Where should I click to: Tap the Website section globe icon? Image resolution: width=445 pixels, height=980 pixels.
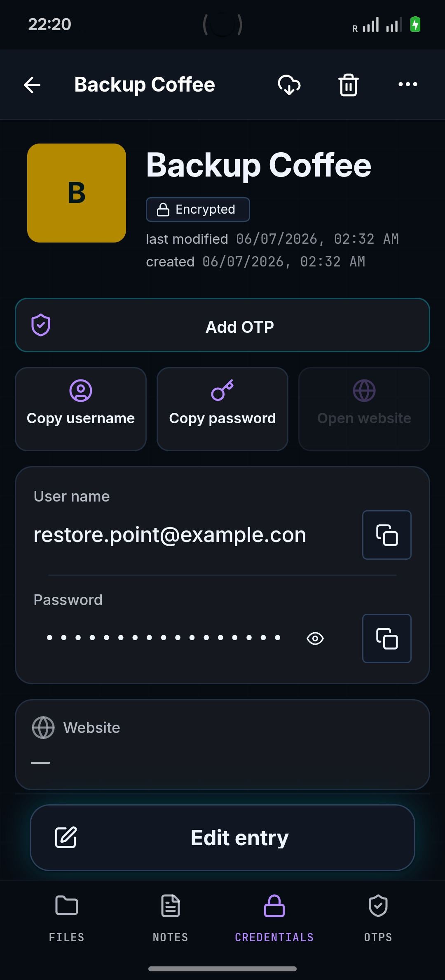43,728
